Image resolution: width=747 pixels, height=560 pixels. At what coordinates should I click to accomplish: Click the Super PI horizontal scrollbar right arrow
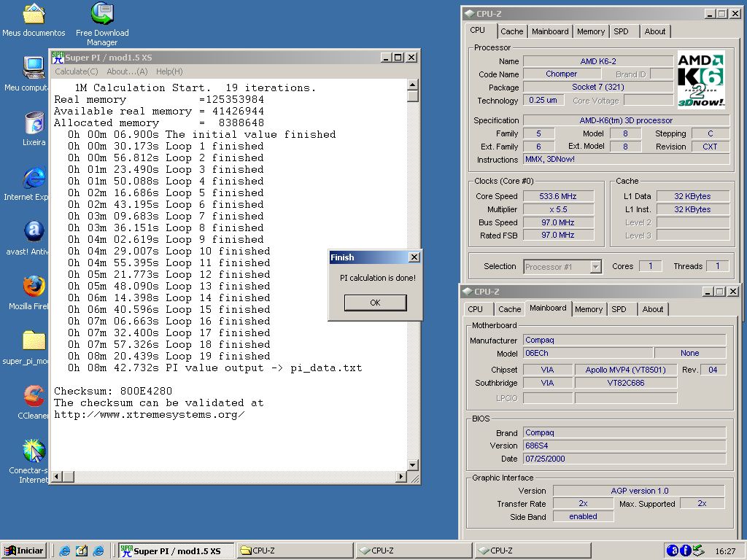400,476
